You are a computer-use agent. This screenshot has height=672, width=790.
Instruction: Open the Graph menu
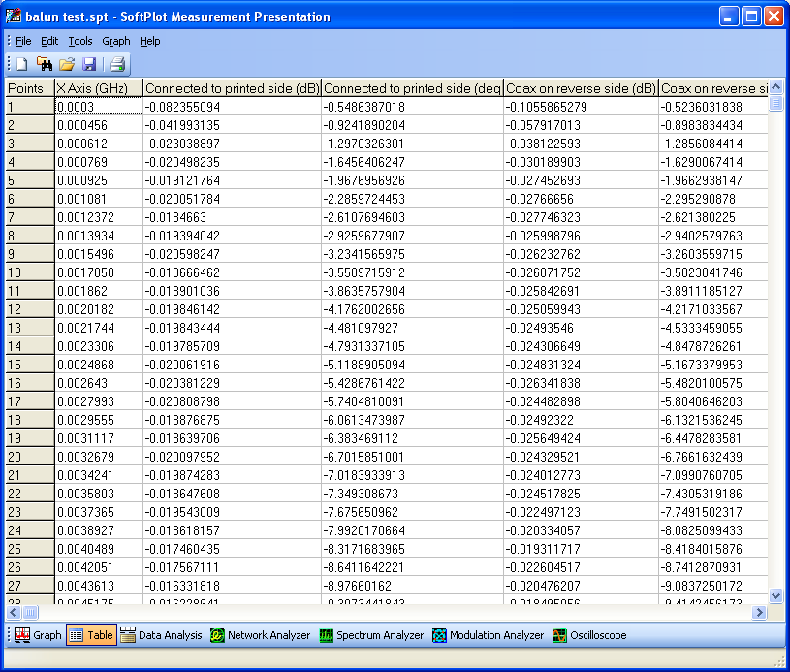point(115,41)
